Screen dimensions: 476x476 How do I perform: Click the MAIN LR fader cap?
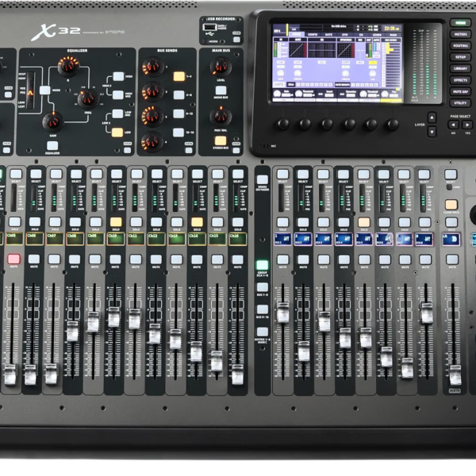coord(455,375)
